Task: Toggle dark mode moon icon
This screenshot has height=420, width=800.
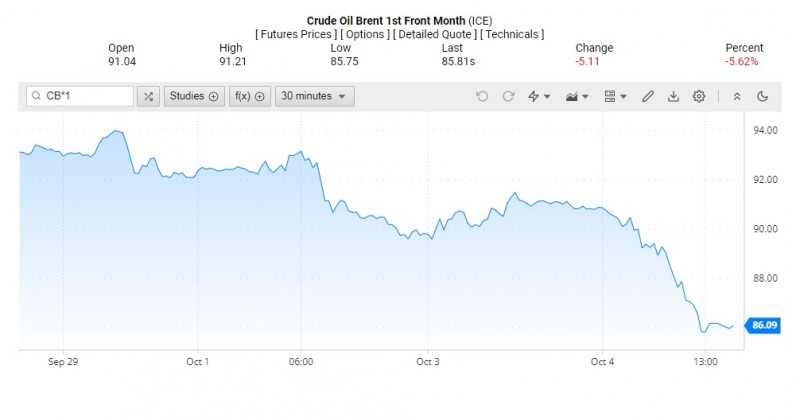Action: coord(763,96)
